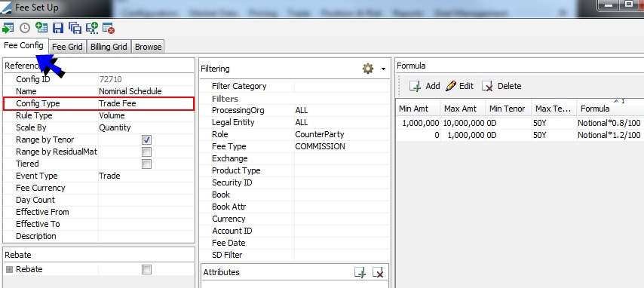The width and height of the screenshot is (644, 288).
Task: Edit the Name field Nominal Schedule
Action: click(x=146, y=91)
